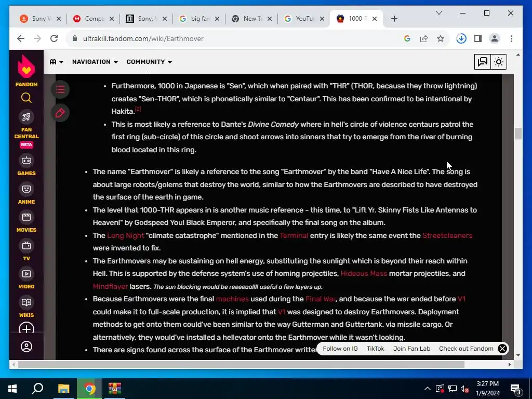
Task: Open the Video play icon
Action: coord(26,274)
